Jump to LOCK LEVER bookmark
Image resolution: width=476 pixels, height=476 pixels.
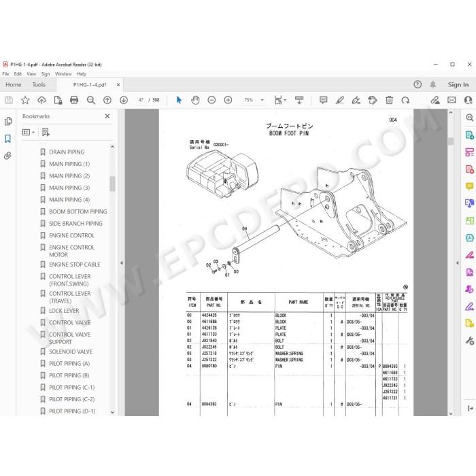(64, 311)
